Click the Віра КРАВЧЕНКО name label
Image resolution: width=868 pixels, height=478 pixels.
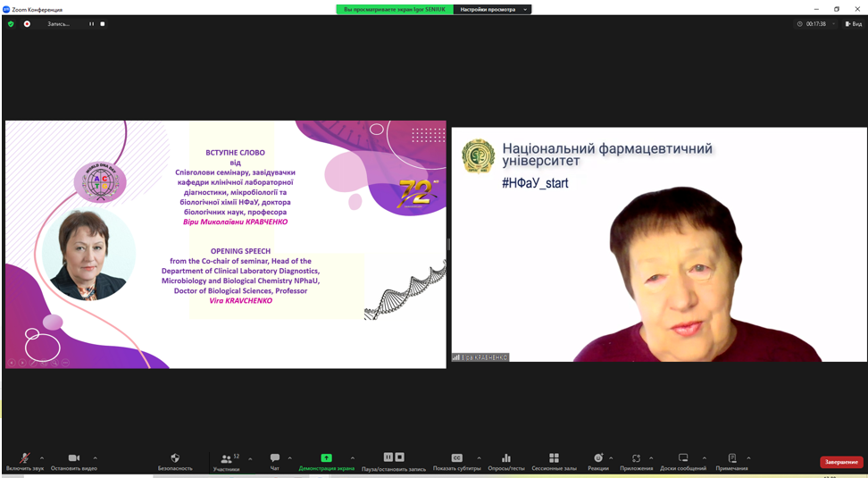point(480,357)
